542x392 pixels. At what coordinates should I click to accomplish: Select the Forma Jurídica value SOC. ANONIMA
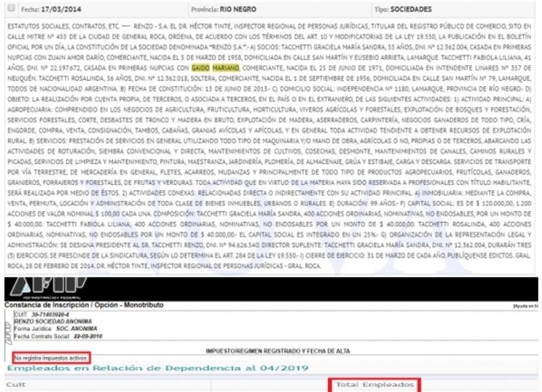pyautogui.click(x=77, y=328)
